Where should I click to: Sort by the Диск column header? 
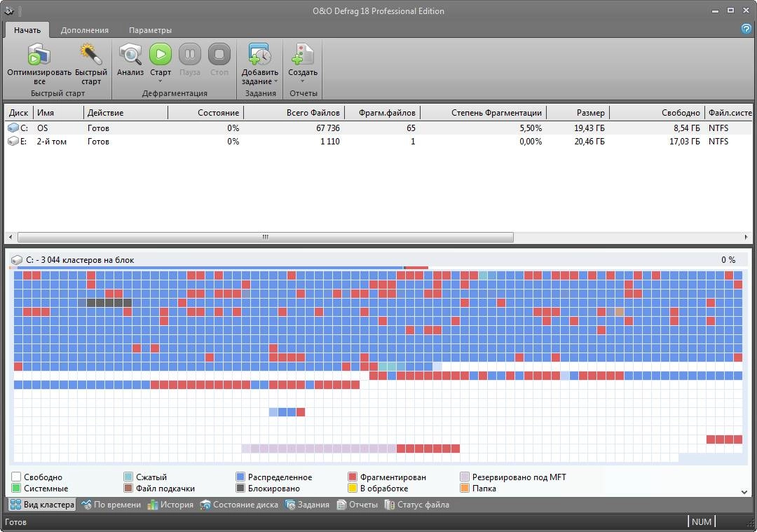pyautogui.click(x=18, y=112)
